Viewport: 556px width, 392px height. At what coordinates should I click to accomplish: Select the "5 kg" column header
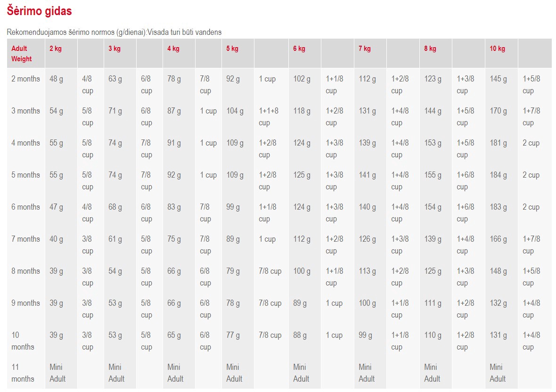(232, 49)
